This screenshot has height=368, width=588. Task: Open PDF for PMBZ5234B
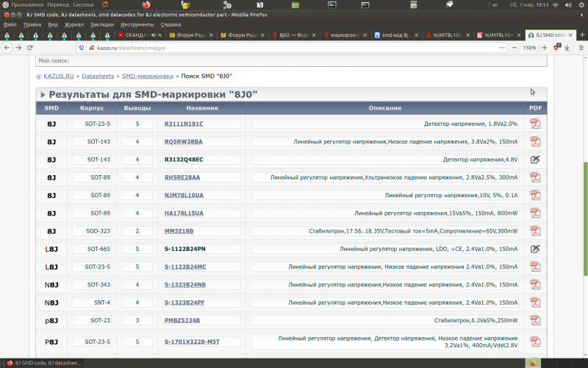pyautogui.click(x=535, y=320)
